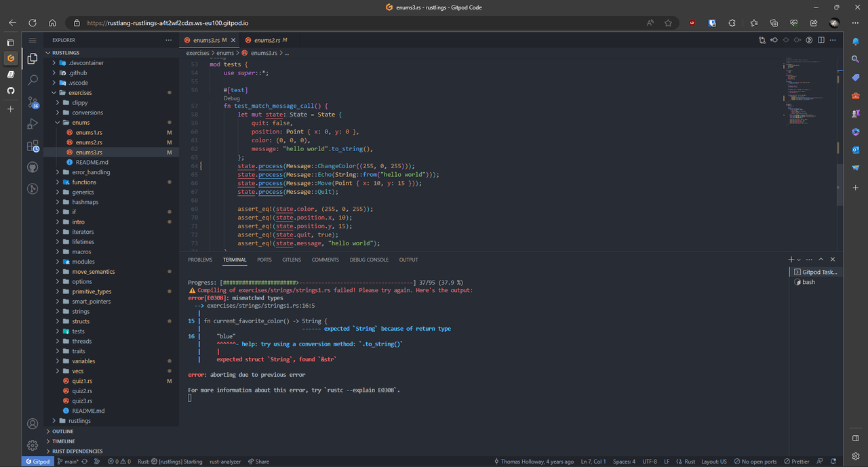Open the GitHub view in activity bar
Screen dimensions: 868x467
[x=33, y=167]
